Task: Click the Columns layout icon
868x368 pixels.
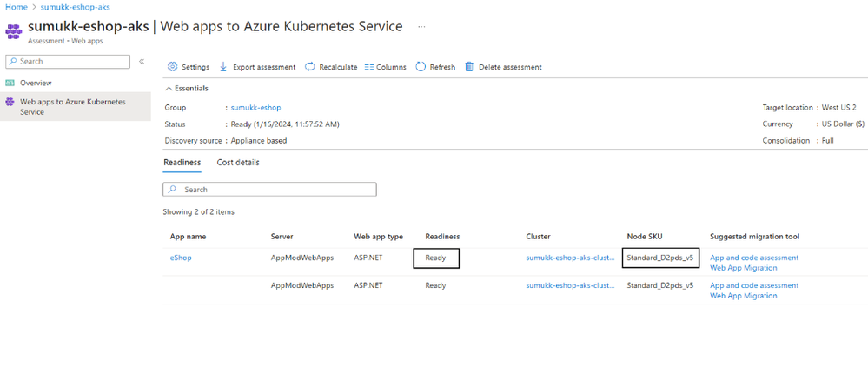Action: click(x=369, y=67)
